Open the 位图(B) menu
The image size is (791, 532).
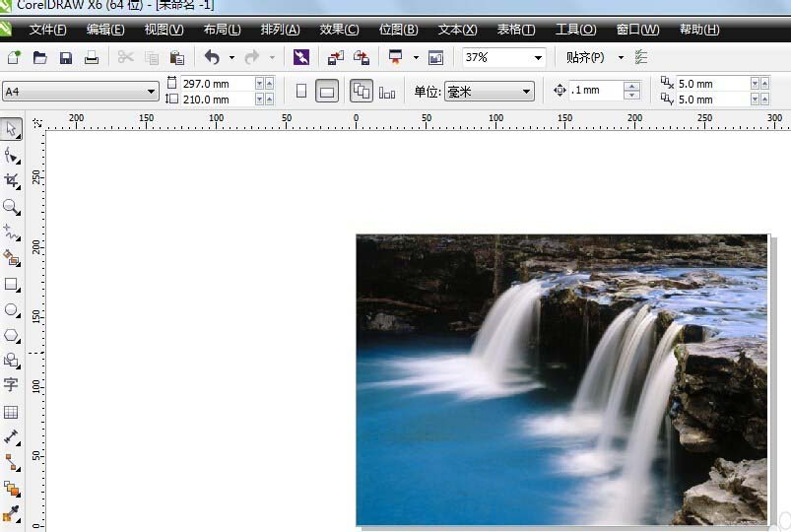tap(399, 30)
